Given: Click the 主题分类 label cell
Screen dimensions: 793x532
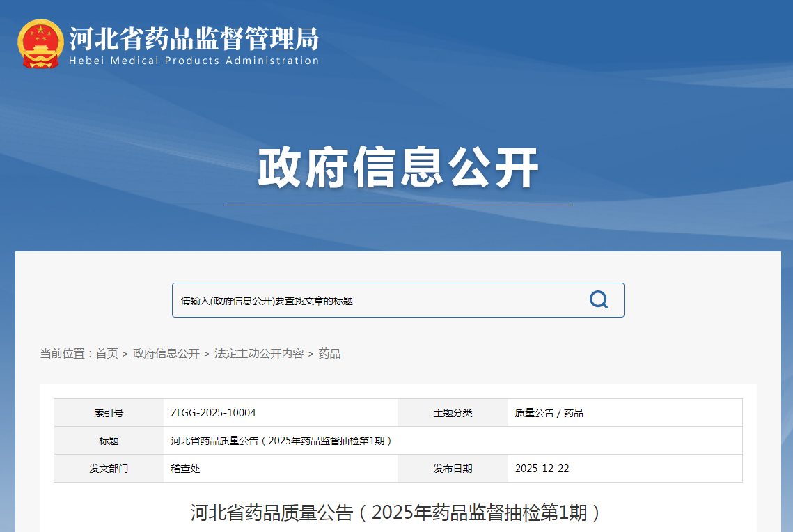Looking at the screenshot, I should pos(453,413).
